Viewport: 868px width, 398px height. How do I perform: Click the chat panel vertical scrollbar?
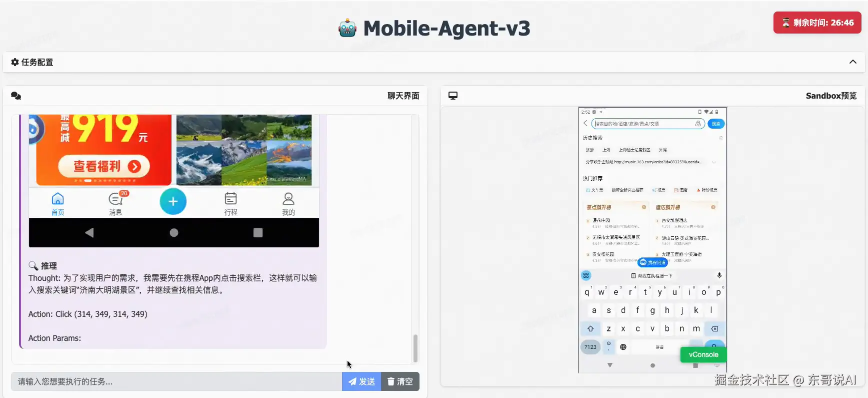[x=415, y=347]
